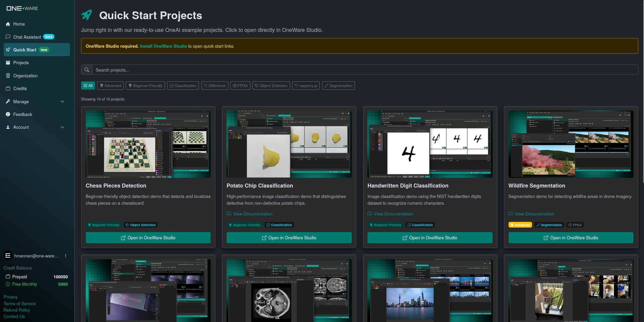Toggle the Classification filter chip
The height and width of the screenshot is (322, 644).
click(x=183, y=86)
